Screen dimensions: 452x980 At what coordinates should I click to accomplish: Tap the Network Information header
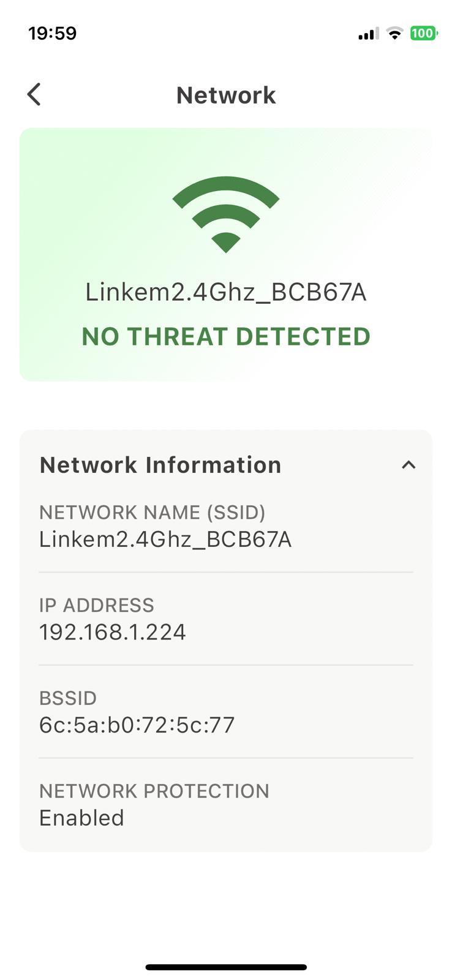[x=160, y=465]
